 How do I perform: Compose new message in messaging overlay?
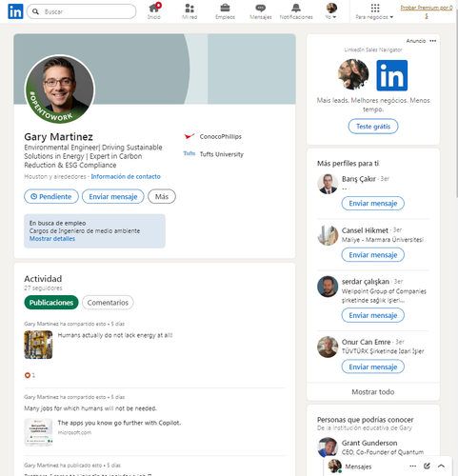[427, 466]
